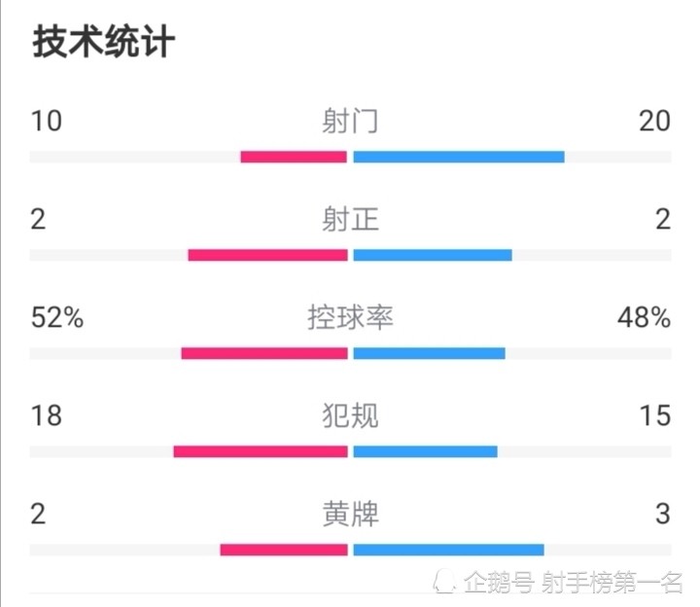
Task: Click the pink 射门 bar
Action: (294, 157)
